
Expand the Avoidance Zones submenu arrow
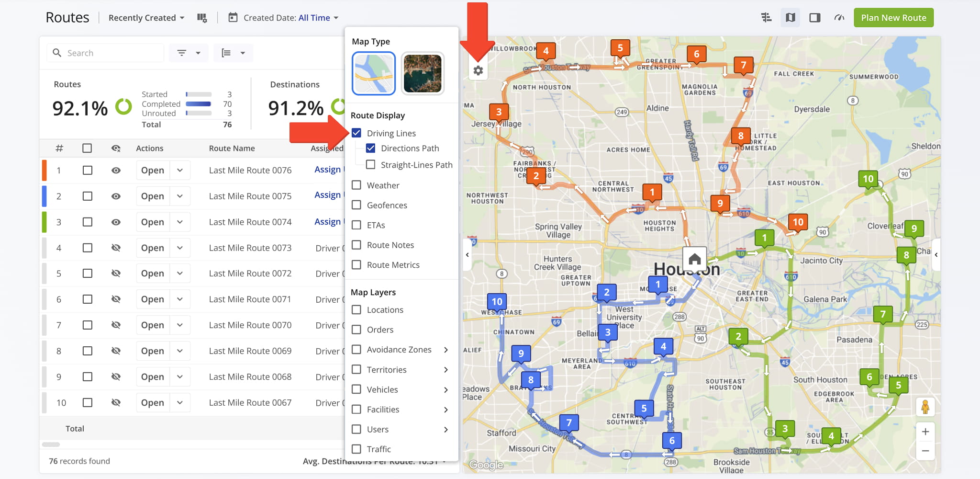445,350
